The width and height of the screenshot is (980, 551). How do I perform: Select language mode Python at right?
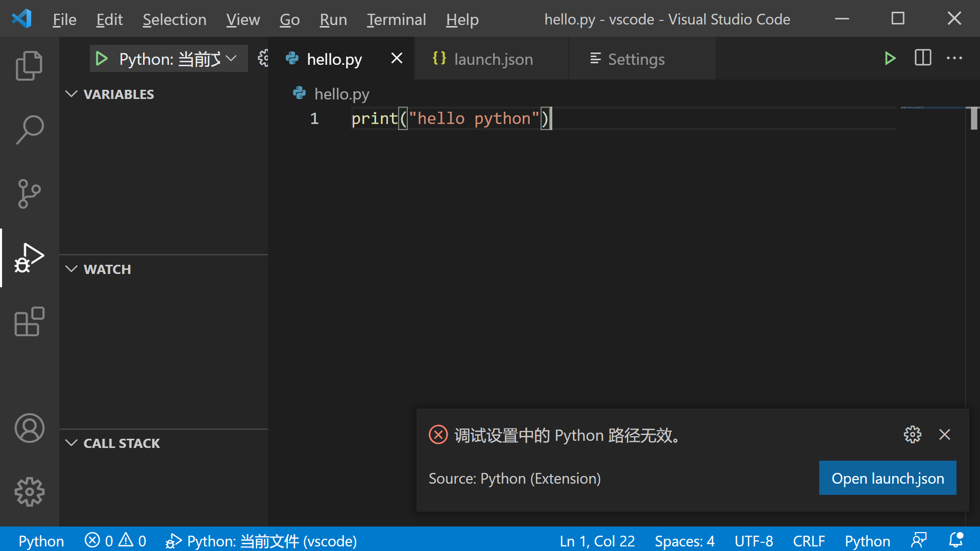tap(867, 540)
